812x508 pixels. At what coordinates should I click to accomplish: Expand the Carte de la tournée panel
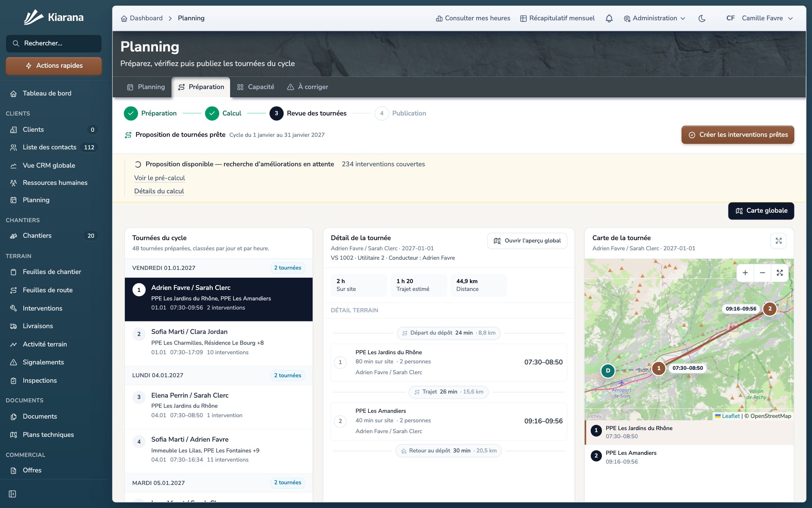pos(779,241)
